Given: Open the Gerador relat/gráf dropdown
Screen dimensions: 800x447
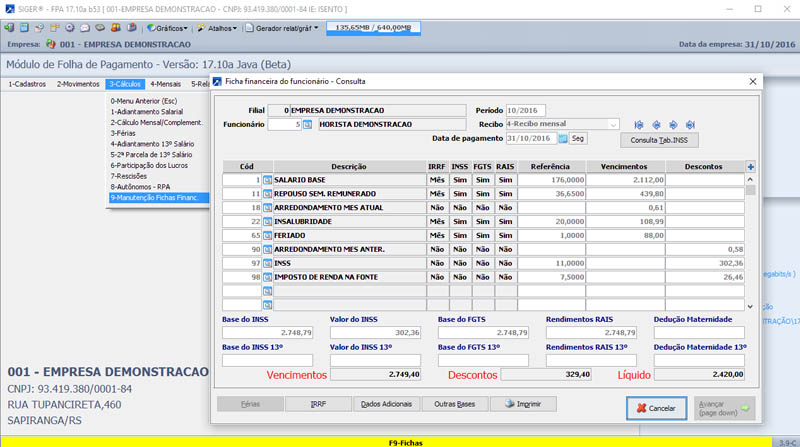Looking at the screenshot, I should point(282,28).
